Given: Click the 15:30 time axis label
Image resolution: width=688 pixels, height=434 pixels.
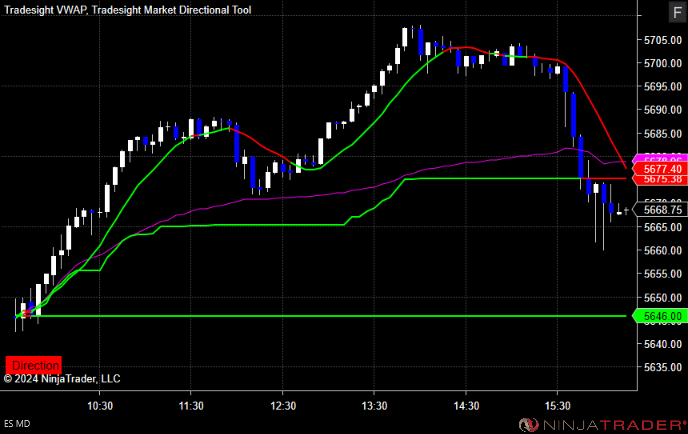Looking at the screenshot, I should coord(558,406).
